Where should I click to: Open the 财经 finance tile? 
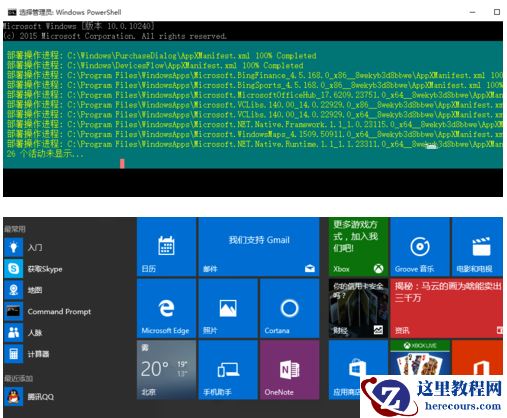358,308
